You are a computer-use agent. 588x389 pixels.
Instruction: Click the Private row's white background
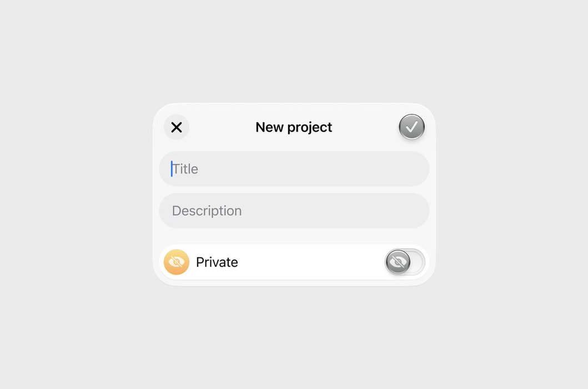point(311,262)
